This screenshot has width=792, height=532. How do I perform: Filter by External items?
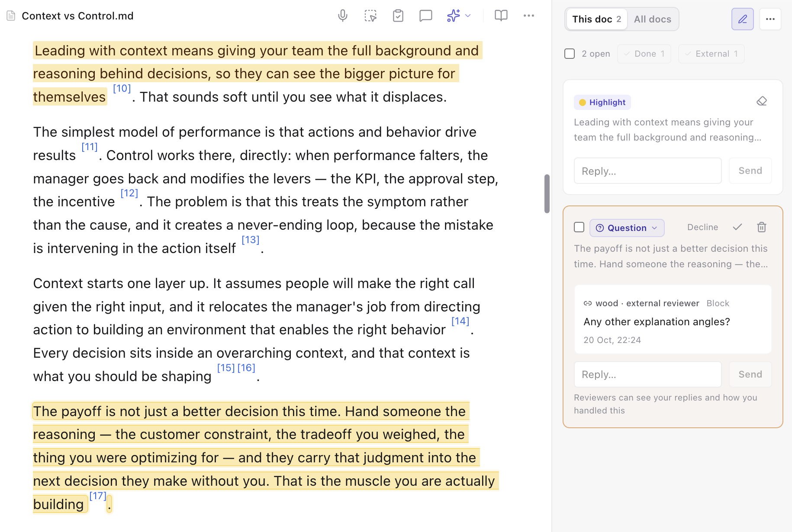click(x=712, y=54)
